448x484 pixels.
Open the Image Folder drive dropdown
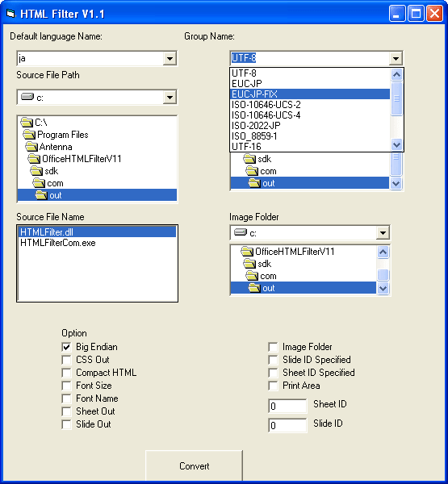(x=383, y=233)
